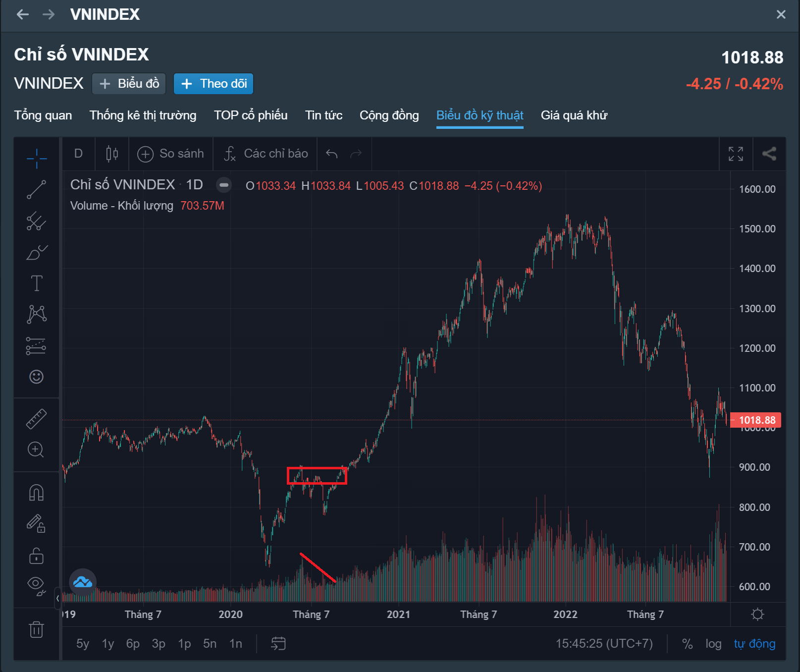Click the trash icon to remove drawings
800x672 pixels.
[37, 629]
